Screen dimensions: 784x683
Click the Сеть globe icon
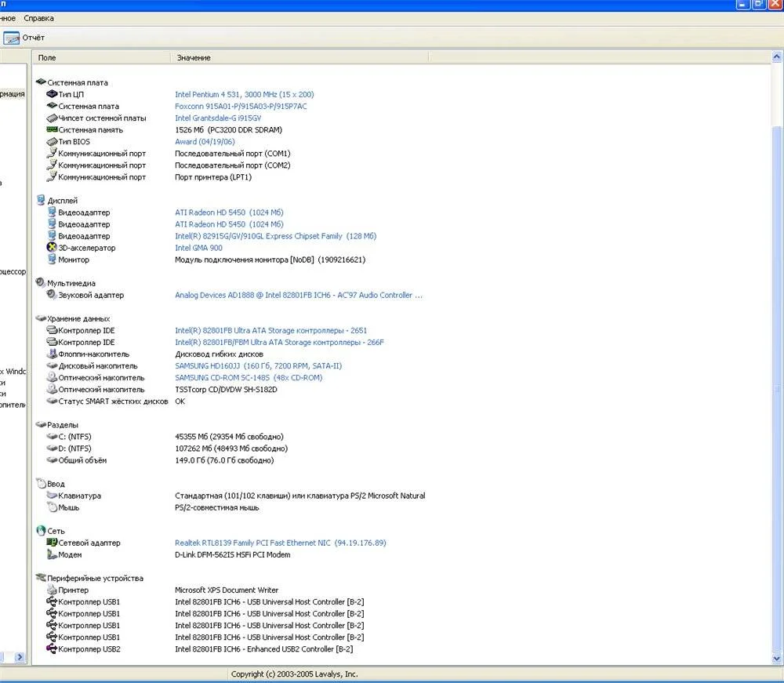(x=41, y=531)
